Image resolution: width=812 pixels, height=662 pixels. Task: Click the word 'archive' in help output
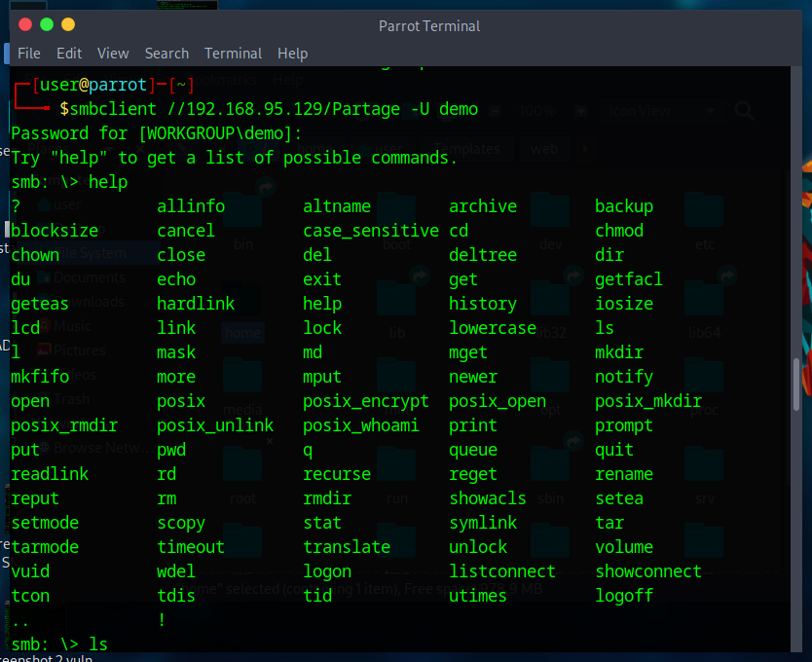(x=483, y=206)
